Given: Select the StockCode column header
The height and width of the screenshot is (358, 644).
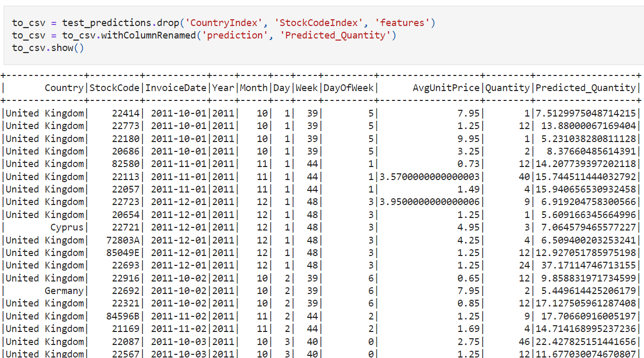Looking at the screenshot, I should (x=114, y=88).
